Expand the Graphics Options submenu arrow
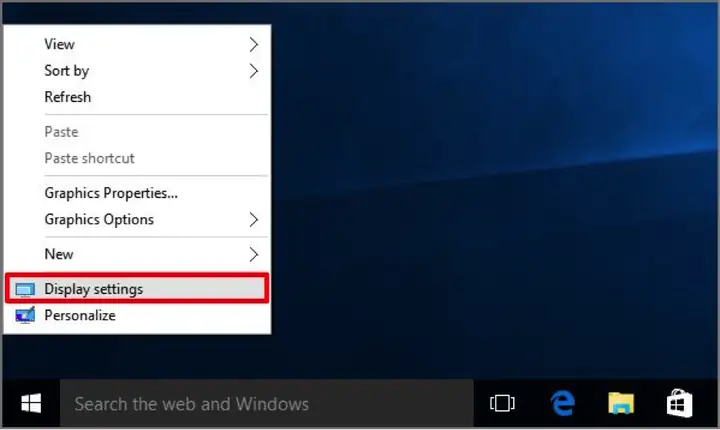Image resolution: width=720 pixels, height=430 pixels. tap(253, 220)
